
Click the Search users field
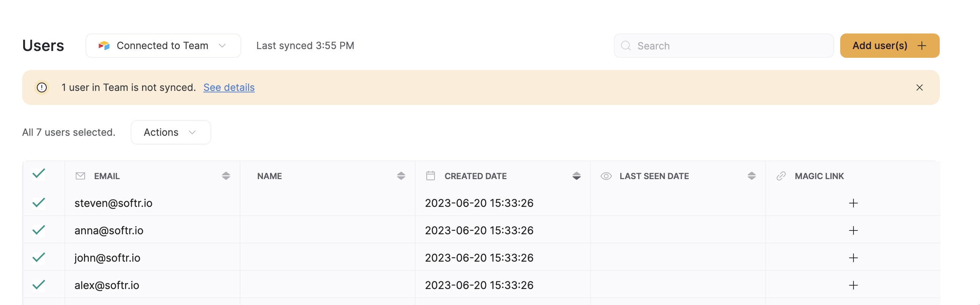[724, 46]
